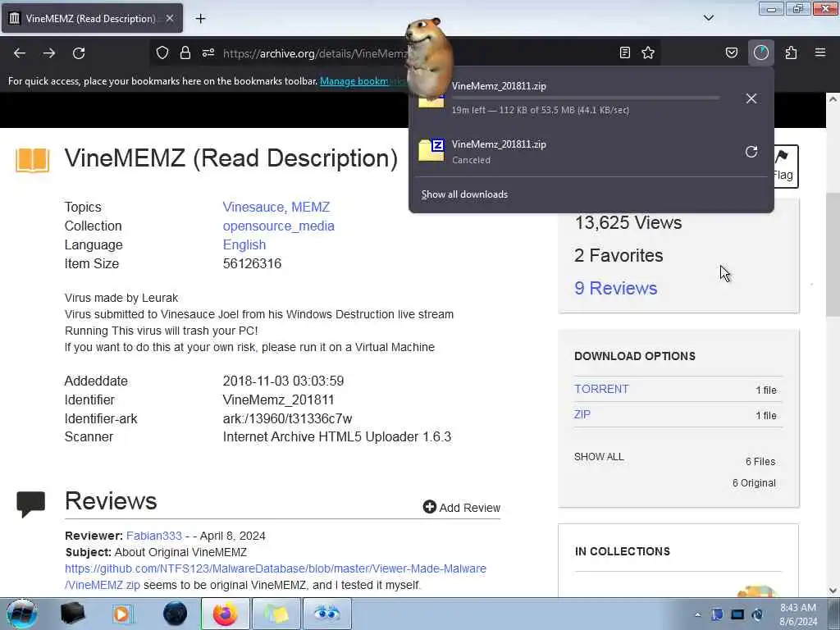
Task: Click Show all downloads
Action: 464,194
